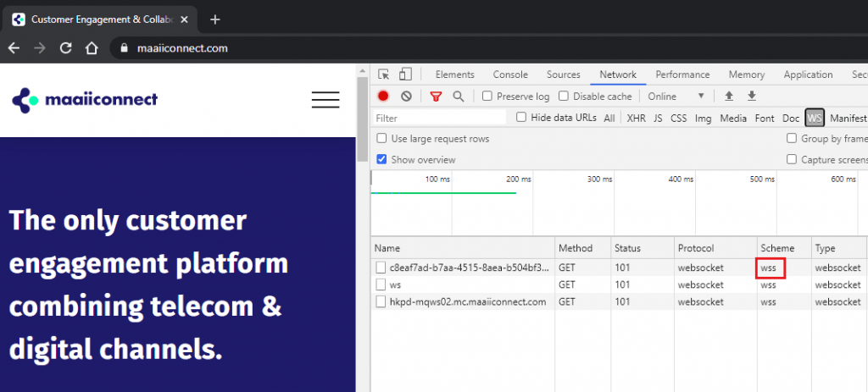Filter requests by JS
The width and height of the screenshot is (868, 392).
coord(658,118)
